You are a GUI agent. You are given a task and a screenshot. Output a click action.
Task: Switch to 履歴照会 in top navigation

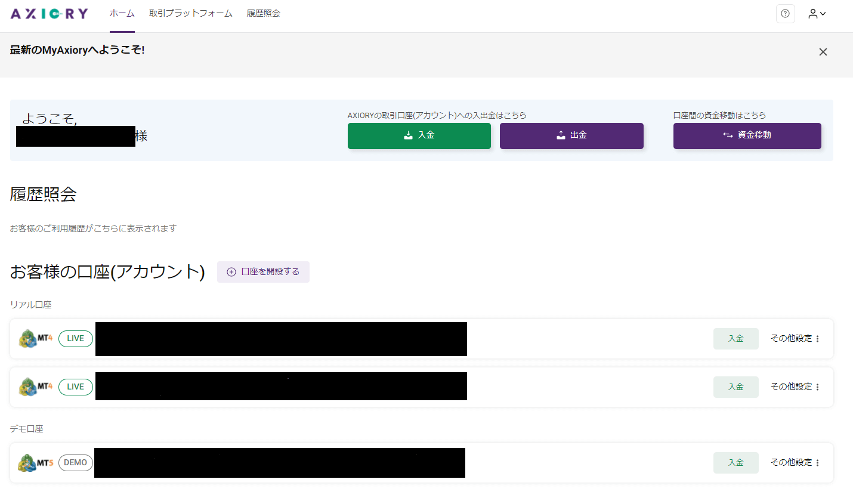point(264,13)
